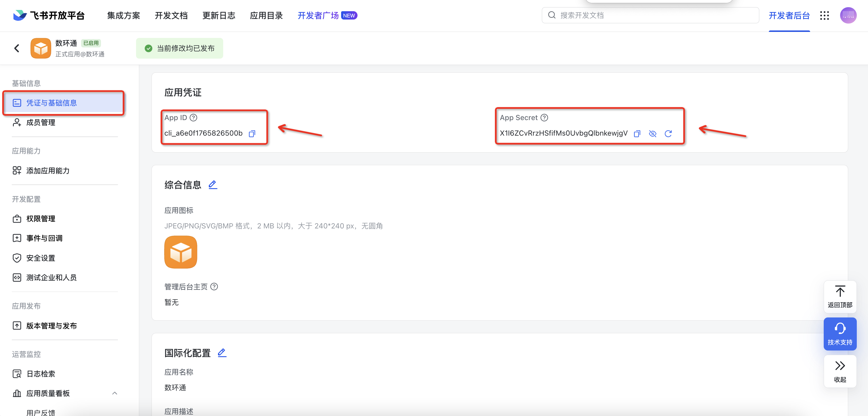This screenshot has width=868, height=416.
Task: Click the 数环通 orange app icon in header
Action: [41, 48]
